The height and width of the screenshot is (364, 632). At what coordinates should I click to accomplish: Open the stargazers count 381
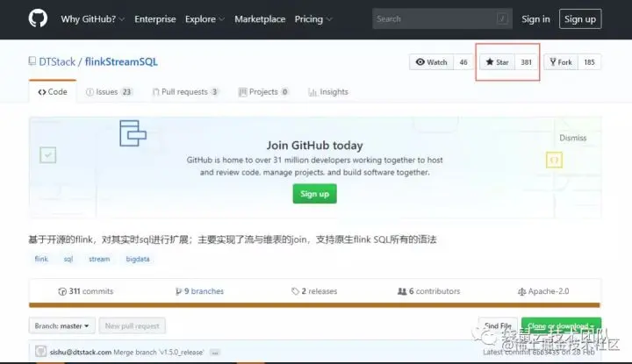point(526,62)
